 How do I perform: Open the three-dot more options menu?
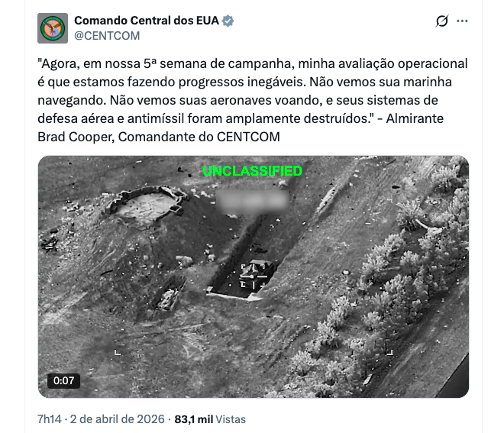(x=462, y=21)
